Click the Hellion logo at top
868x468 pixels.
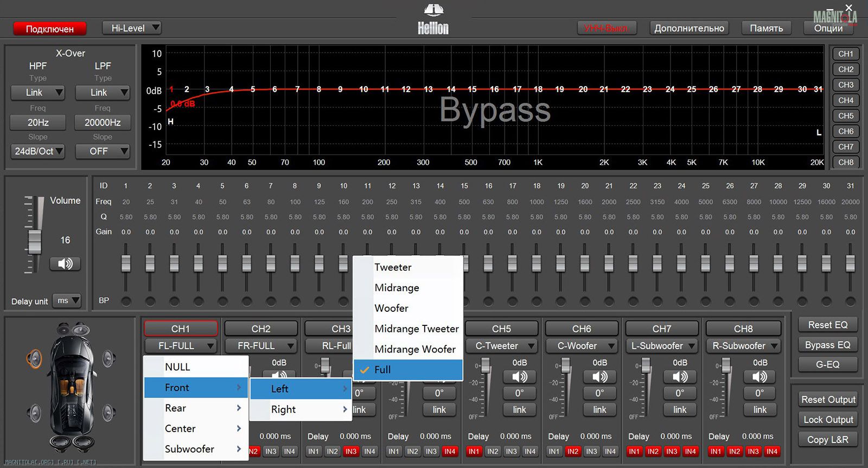(x=433, y=20)
